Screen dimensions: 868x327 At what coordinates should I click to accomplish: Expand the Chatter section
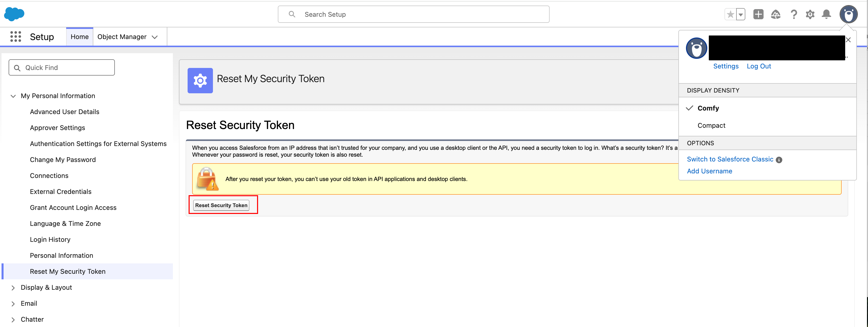coord(13,319)
